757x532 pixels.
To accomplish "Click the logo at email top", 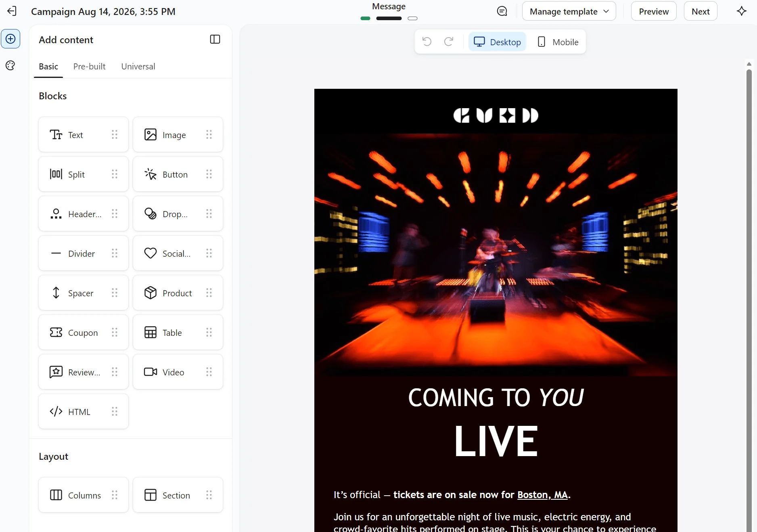I will point(496,115).
